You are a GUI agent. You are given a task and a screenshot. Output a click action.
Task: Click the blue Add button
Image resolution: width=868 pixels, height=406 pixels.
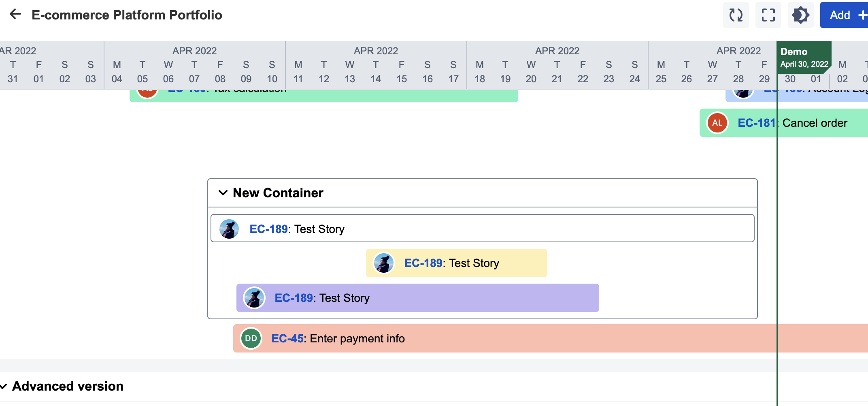[845, 15]
